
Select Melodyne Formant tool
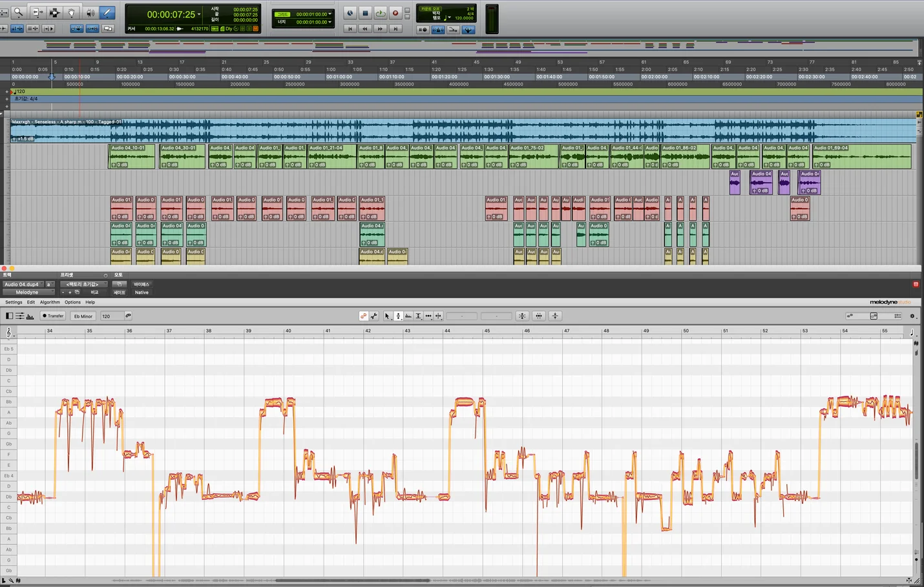[x=408, y=316]
